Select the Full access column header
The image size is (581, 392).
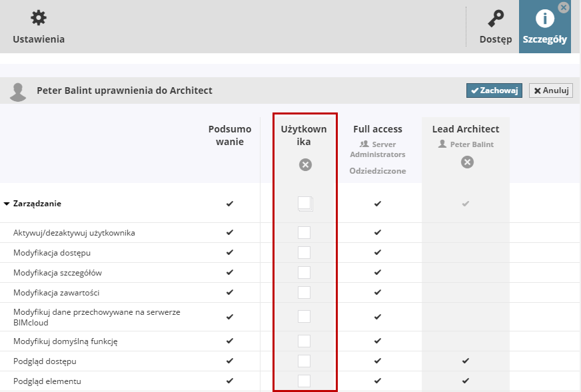point(378,129)
